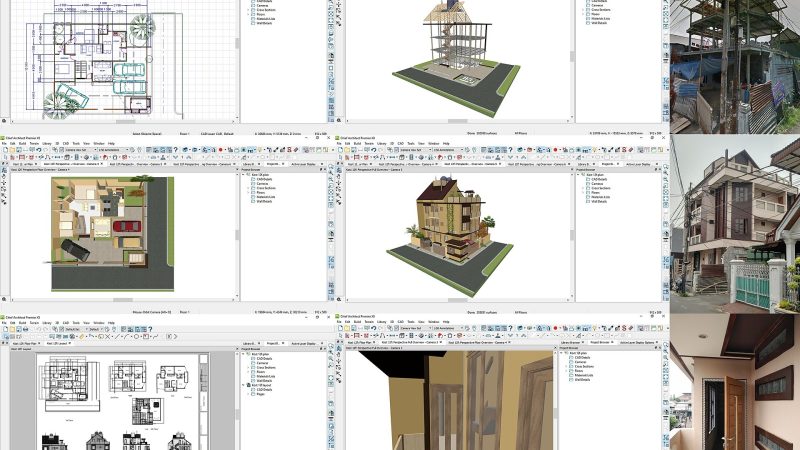Select Wall Details in middle-left Project Browser tree
This screenshot has height=450, width=800.
click(264, 202)
